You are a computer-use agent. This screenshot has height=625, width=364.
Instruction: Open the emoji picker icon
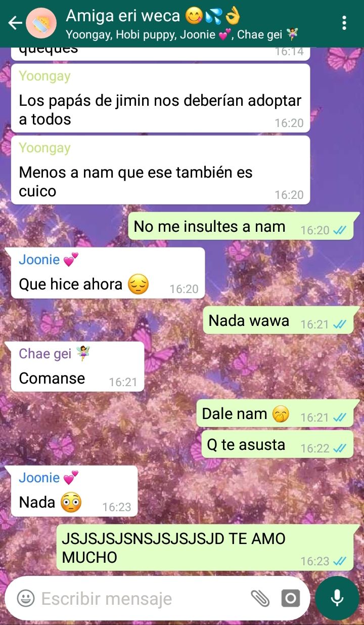pyautogui.click(x=26, y=599)
